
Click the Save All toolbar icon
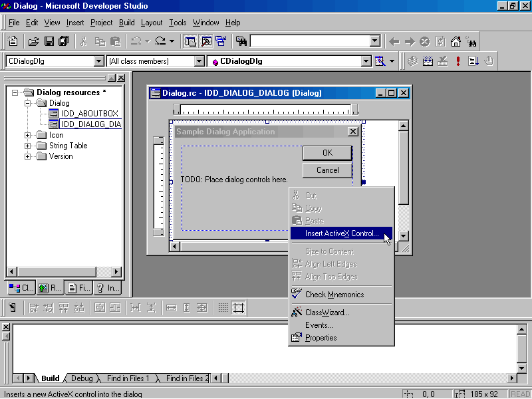click(63, 41)
